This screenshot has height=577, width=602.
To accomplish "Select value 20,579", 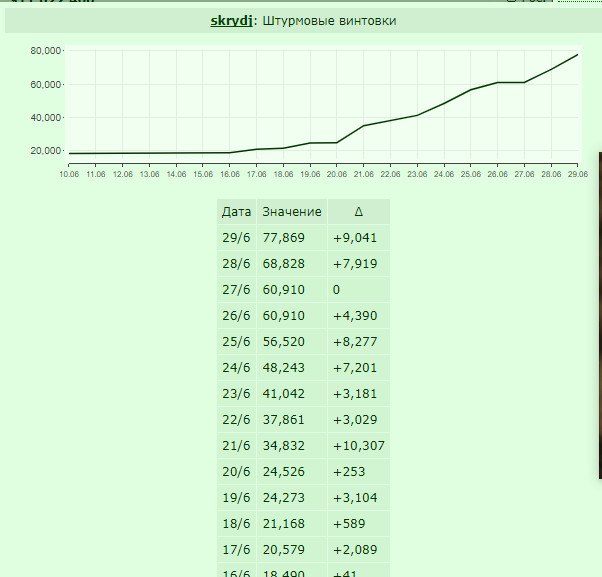I will [x=292, y=549].
